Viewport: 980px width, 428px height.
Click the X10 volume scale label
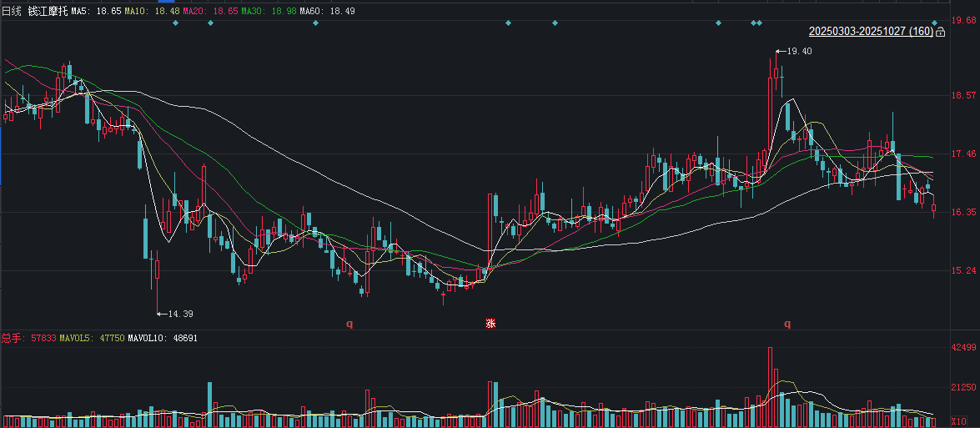tap(958, 421)
